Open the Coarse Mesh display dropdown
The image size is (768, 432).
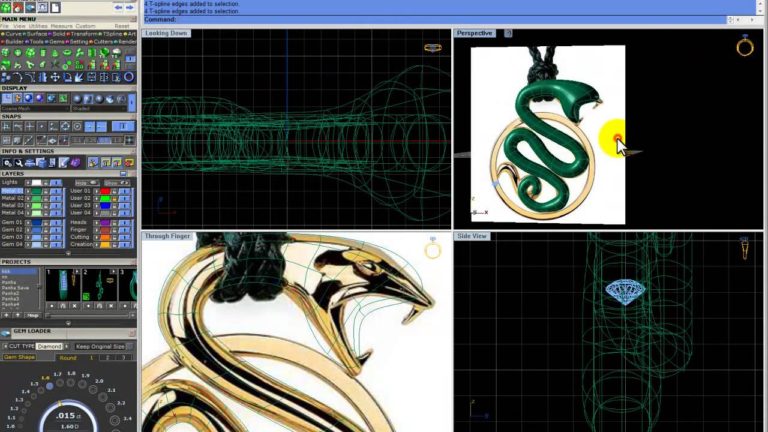(x=34, y=108)
